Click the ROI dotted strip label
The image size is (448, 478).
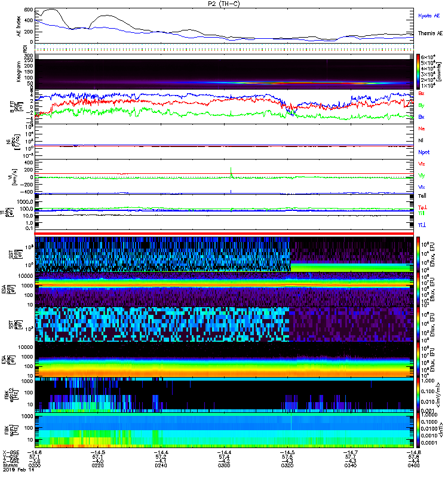pyautogui.click(x=25, y=48)
